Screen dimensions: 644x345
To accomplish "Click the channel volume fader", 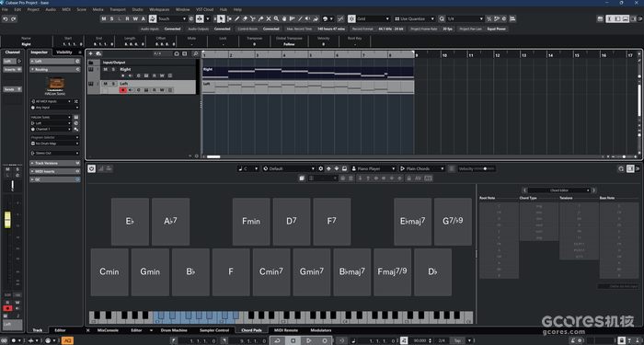I will 7,220.
